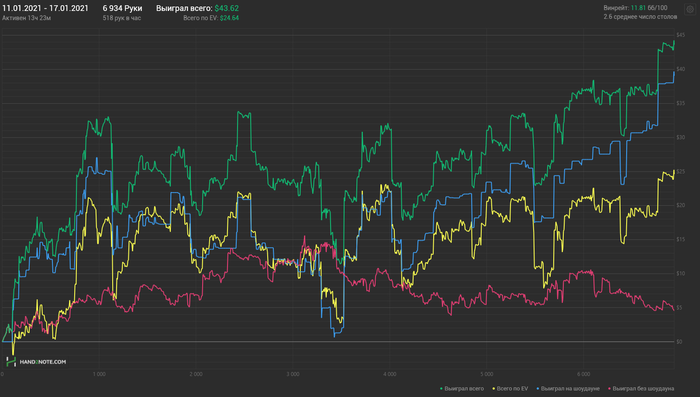The width and height of the screenshot is (700, 397).
Task: Click the '1 000' x-axis hands label
Action: (99, 374)
